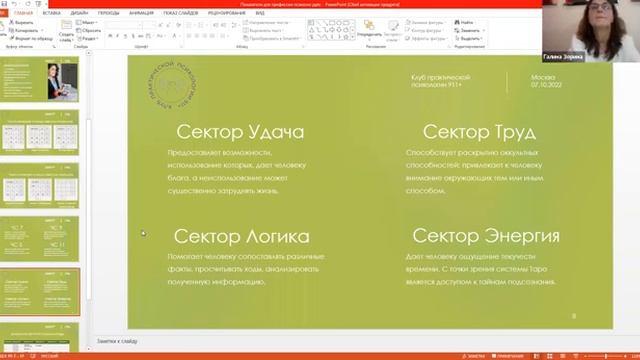Open the font name combo box
The height and width of the screenshot is (360, 640).
pos(123,25)
